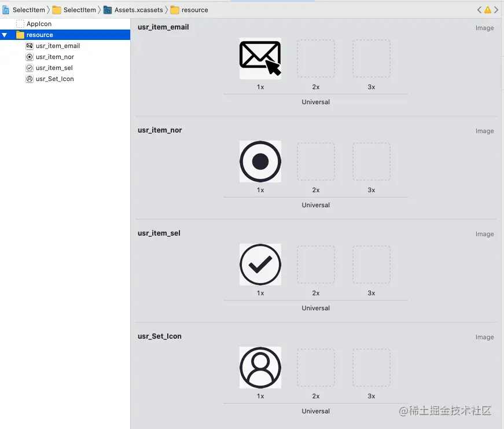This screenshot has height=429, width=504.
Task: Select the usr_item_nor 1x image thumbnail
Action: (260, 162)
